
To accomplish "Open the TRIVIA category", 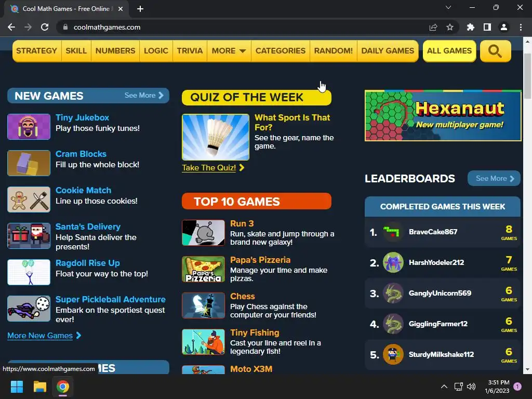I will point(190,51).
